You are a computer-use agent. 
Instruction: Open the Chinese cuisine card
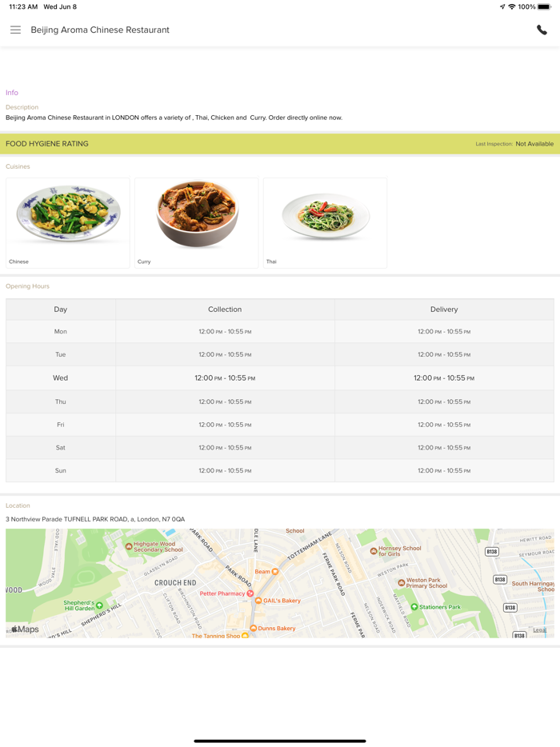(68, 222)
